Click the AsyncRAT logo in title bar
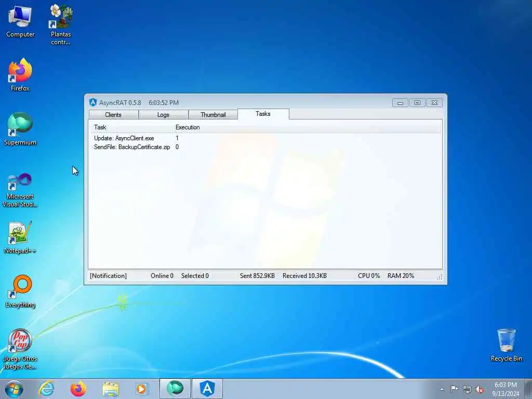This screenshot has height=399, width=532. click(93, 102)
